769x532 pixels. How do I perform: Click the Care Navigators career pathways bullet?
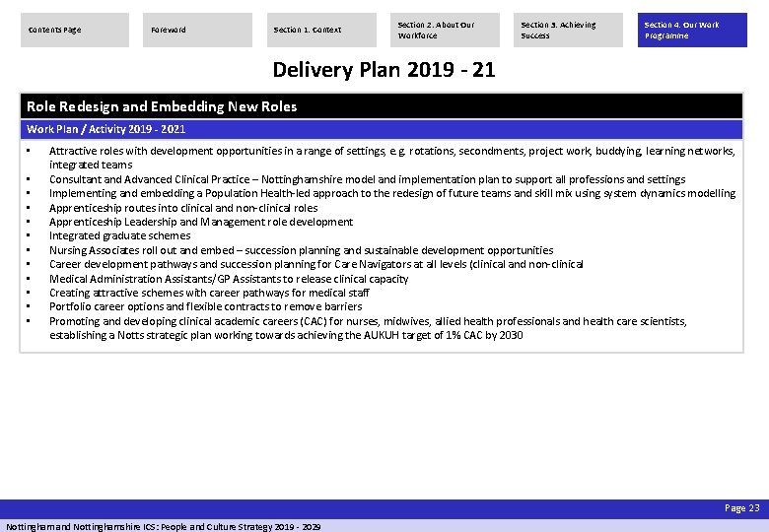coord(315,265)
